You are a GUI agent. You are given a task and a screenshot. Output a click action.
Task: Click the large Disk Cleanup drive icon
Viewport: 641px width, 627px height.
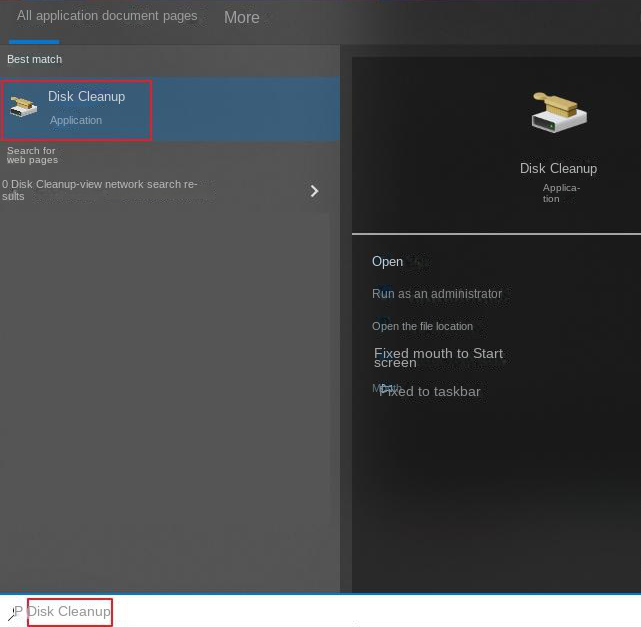point(558,114)
